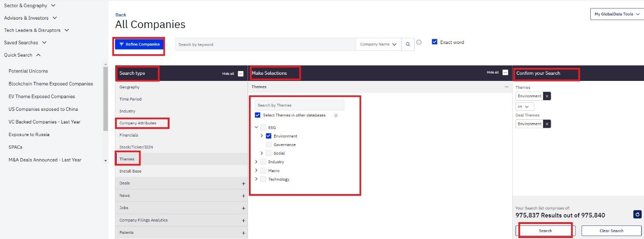
Task: Remove the Environment tag under Themes
Action: click(547, 96)
